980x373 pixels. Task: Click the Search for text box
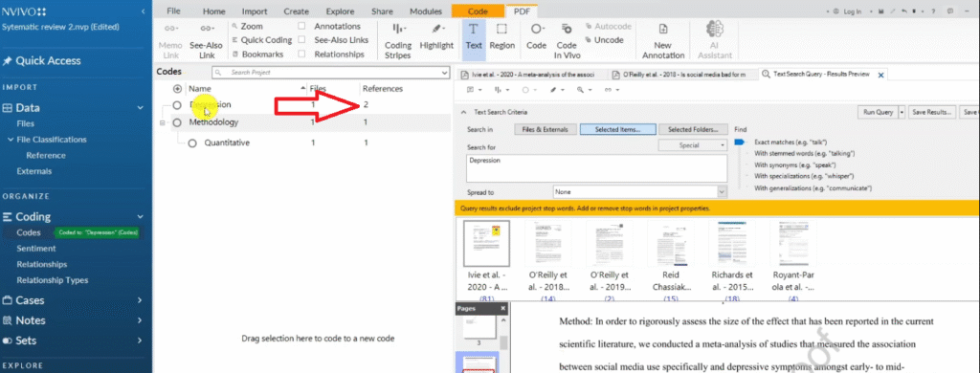(597, 168)
